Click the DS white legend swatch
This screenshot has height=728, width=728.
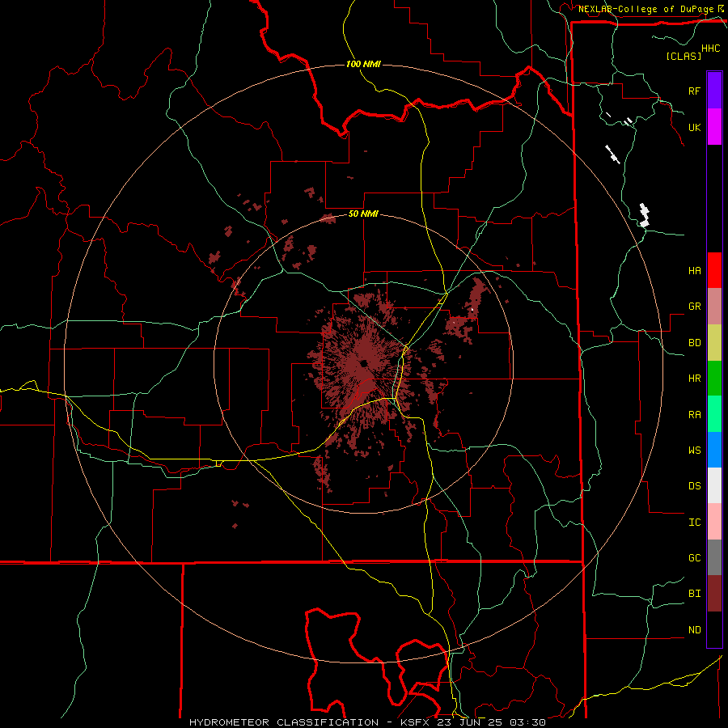click(714, 485)
